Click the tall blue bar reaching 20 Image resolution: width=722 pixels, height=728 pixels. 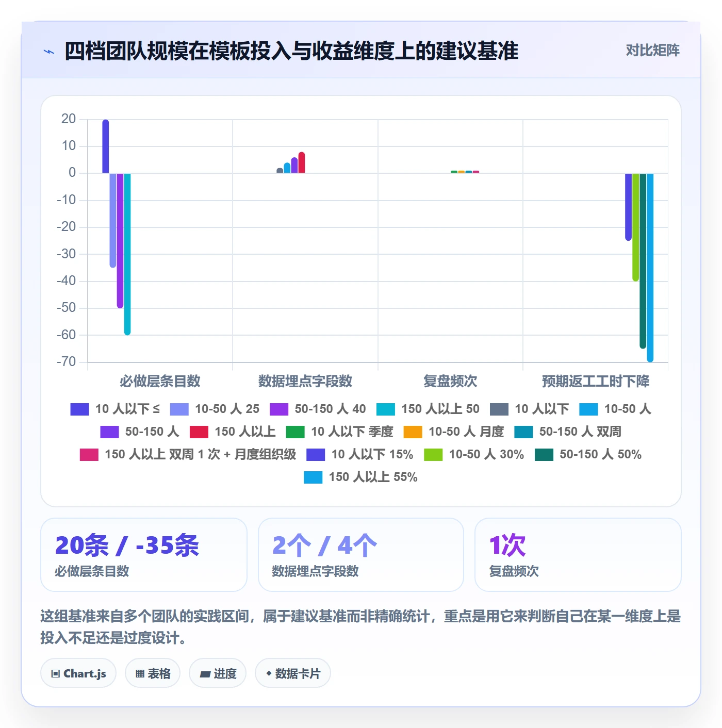106,146
